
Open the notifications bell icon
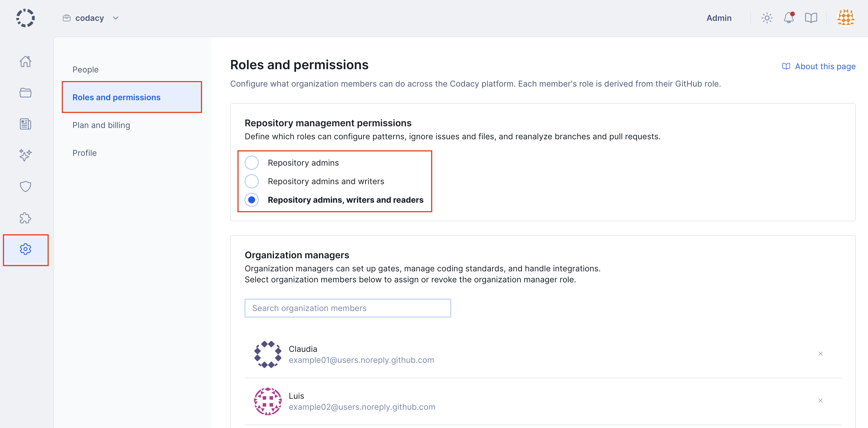tap(789, 18)
